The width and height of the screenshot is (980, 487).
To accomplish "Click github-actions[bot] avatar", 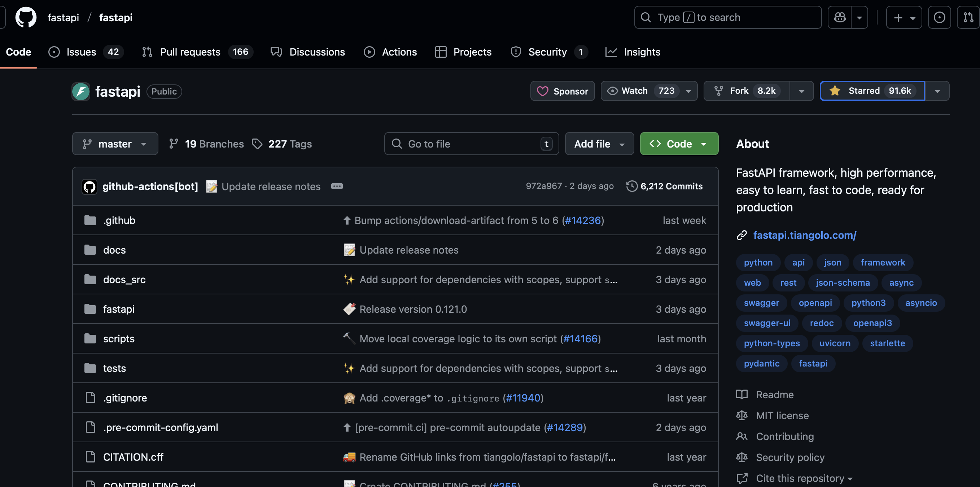I will 90,187.
